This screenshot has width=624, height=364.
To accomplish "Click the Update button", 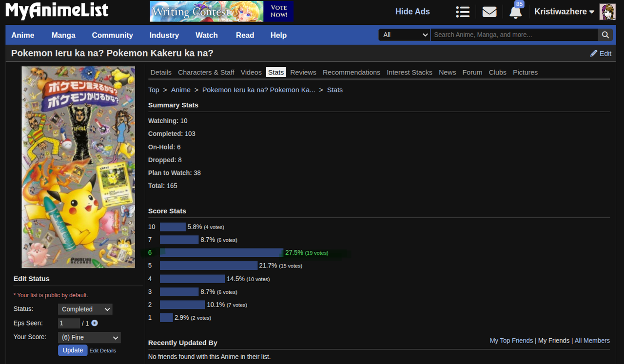I will click(73, 350).
